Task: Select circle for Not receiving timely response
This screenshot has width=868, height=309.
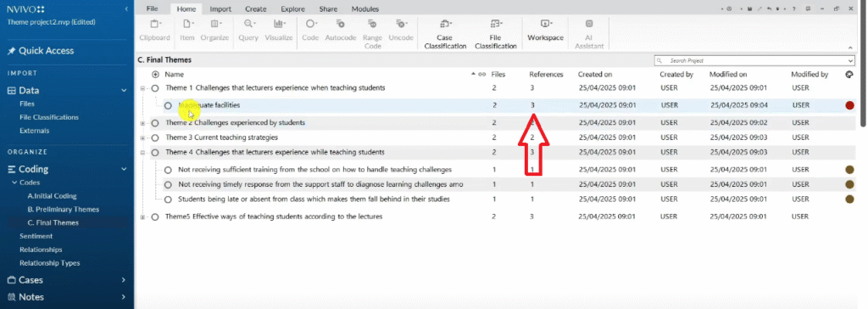Action: tap(169, 185)
